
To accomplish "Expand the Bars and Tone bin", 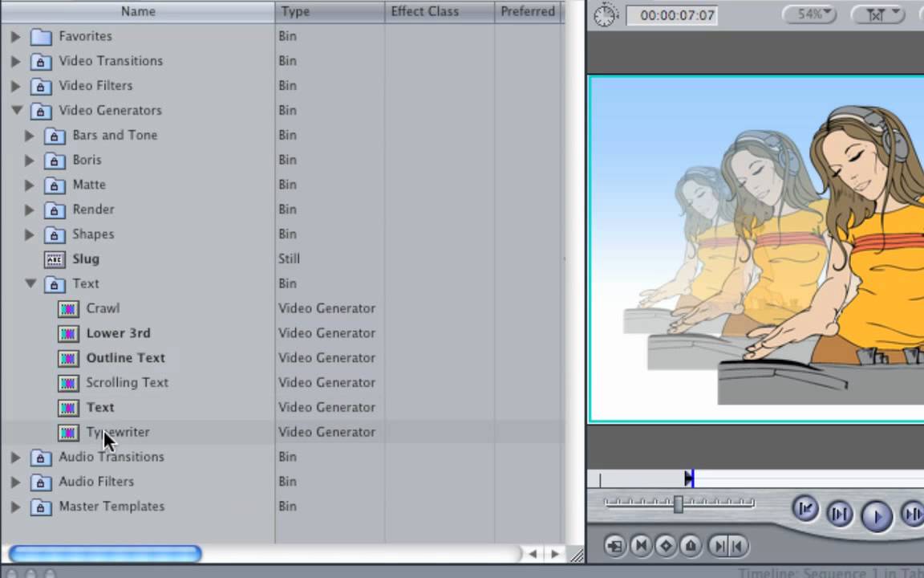I will click(x=29, y=136).
